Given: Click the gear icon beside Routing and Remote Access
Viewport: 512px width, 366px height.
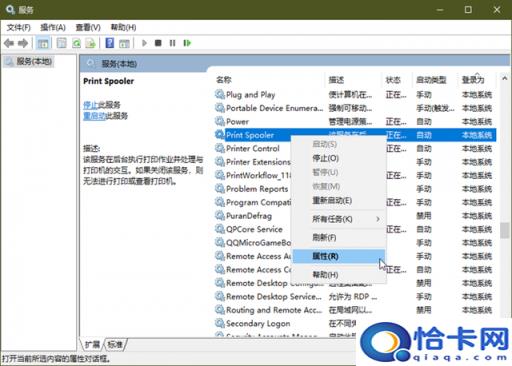Looking at the screenshot, I should coord(220,310).
